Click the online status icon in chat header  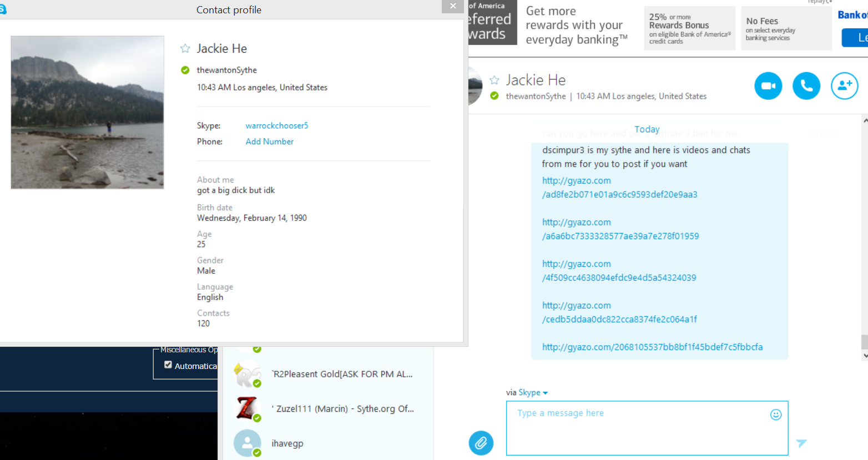pyautogui.click(x=494, y=96)
